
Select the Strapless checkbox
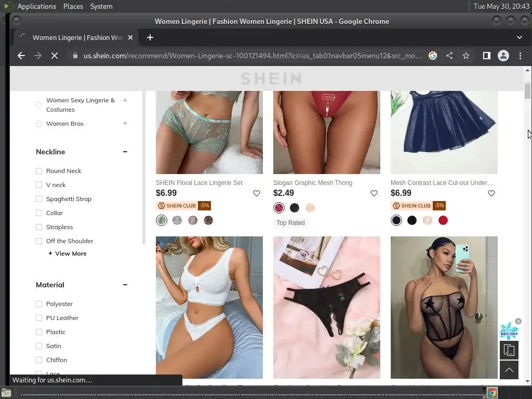[39, 227]
